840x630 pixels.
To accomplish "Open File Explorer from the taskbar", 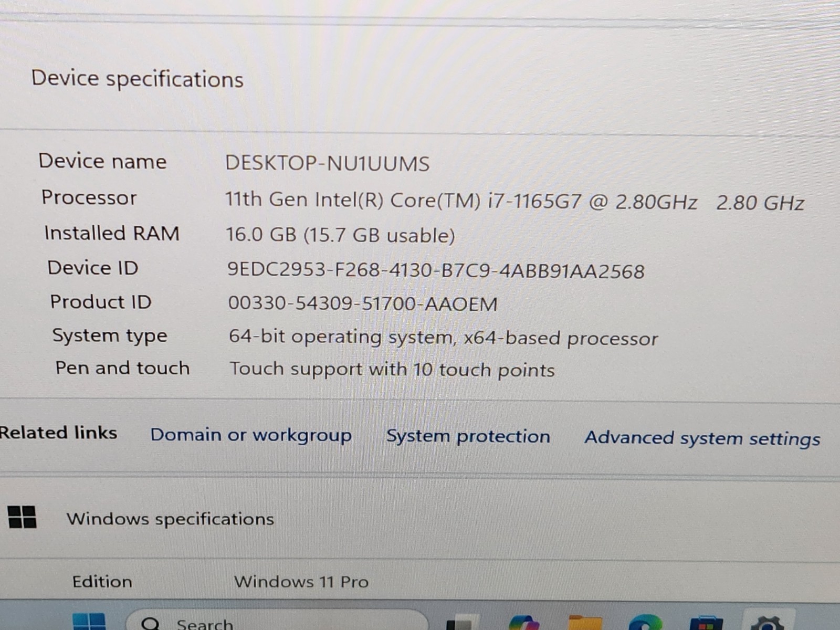I will [x=585, y=623].
